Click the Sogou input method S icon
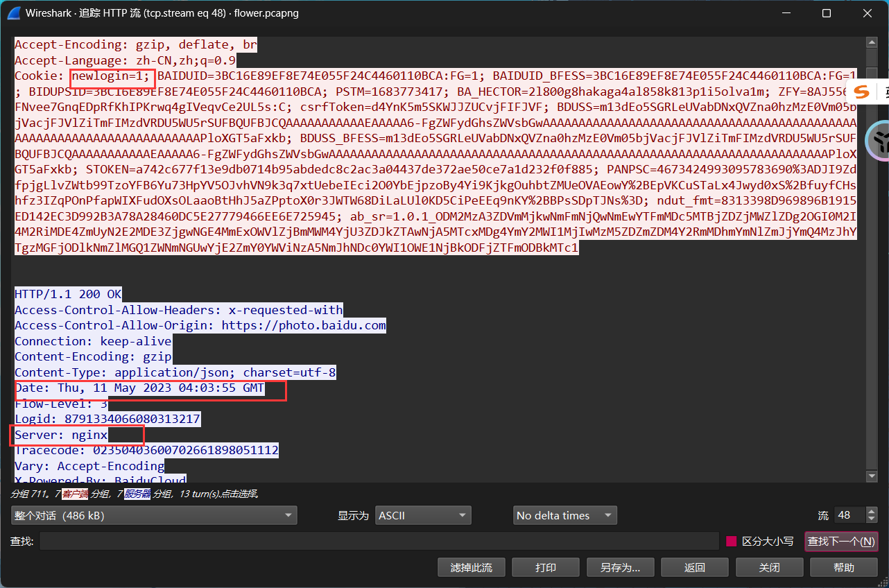This screenshot has height=588, width=889. tap(862, 92)
